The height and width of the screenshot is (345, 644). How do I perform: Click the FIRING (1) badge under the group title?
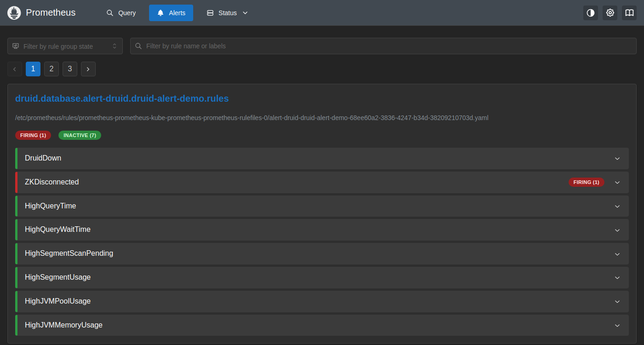[x=33, y=135]
